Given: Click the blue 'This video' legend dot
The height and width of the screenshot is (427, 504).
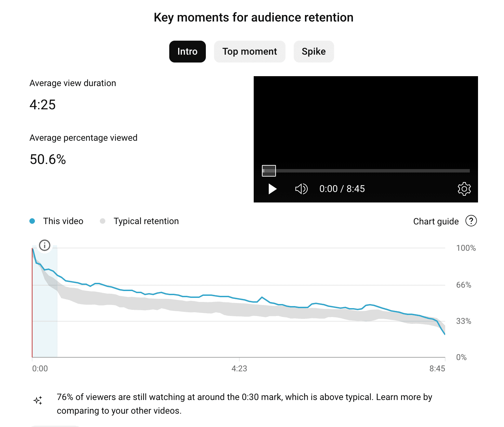Looking at the screenshot, I should [x=32, y=221].
